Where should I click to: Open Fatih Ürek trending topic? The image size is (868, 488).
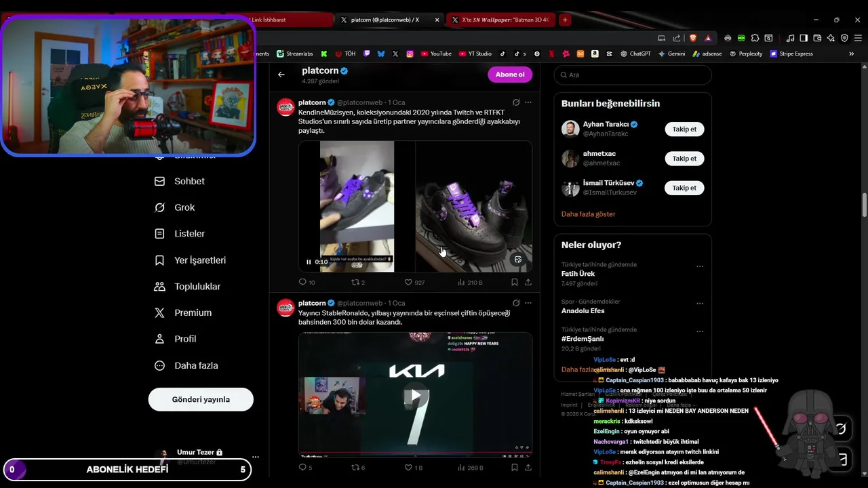tap(578, 274)
